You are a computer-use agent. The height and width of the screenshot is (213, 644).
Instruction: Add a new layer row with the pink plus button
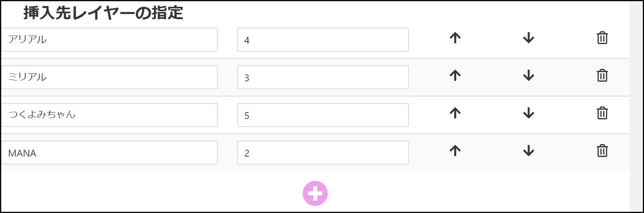coord(315,193)
